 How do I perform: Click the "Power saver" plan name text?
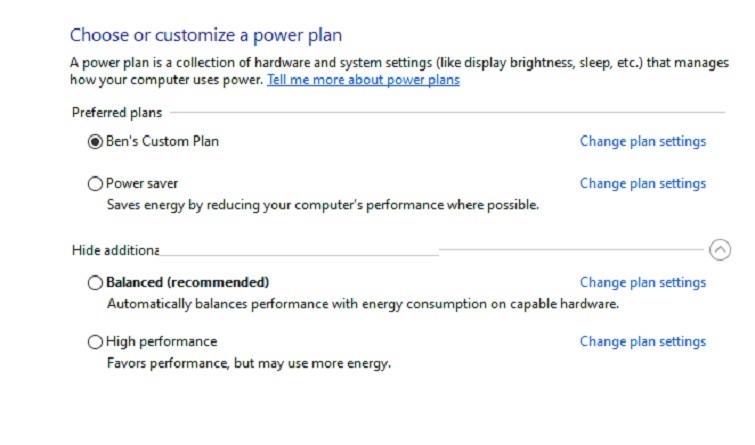[x=142, y=184]
